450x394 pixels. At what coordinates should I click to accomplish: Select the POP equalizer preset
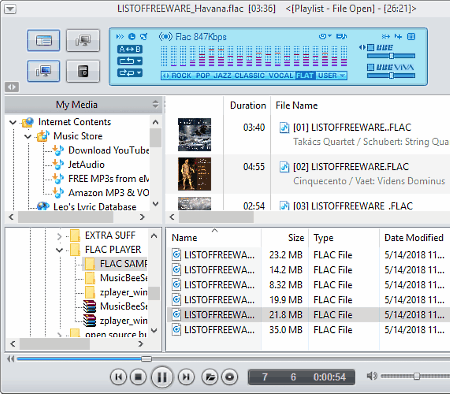click(x=203, y=76)
